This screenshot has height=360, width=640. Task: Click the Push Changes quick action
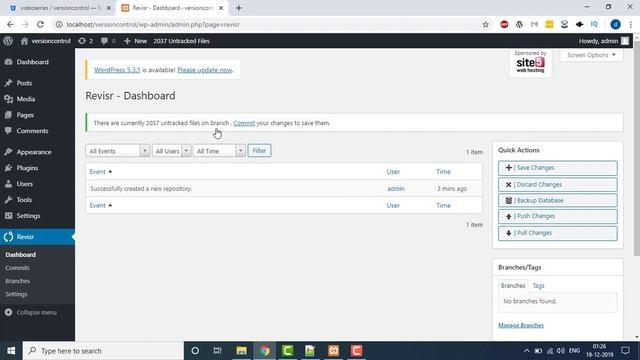point(558,216)
